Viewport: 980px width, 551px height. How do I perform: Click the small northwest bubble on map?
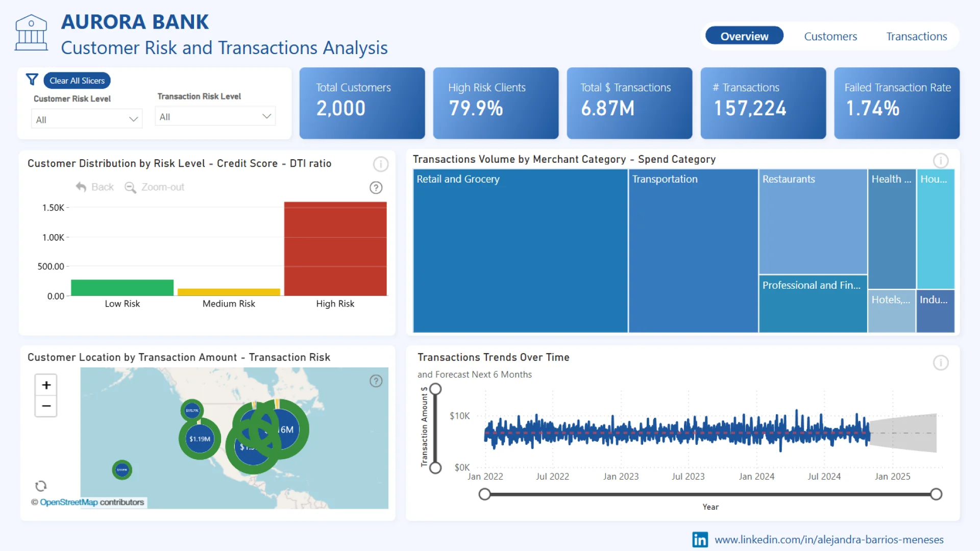point(192,410)
